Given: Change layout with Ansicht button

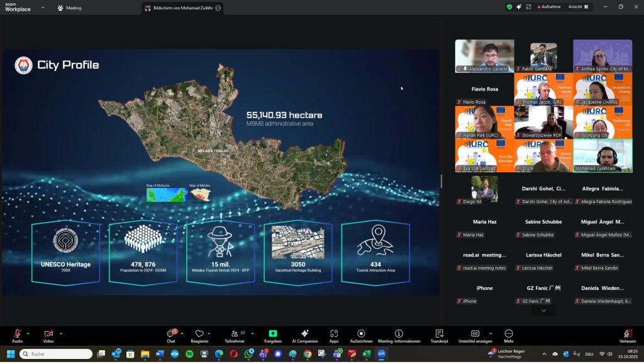Looking at the screenshot, I should click(578, 7).
